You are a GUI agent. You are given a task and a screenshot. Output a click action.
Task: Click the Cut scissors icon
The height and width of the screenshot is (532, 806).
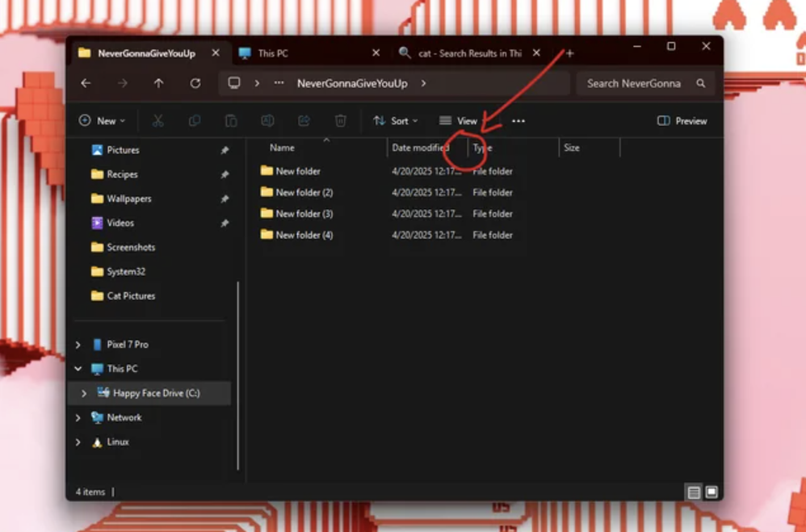tap(157, 121)
